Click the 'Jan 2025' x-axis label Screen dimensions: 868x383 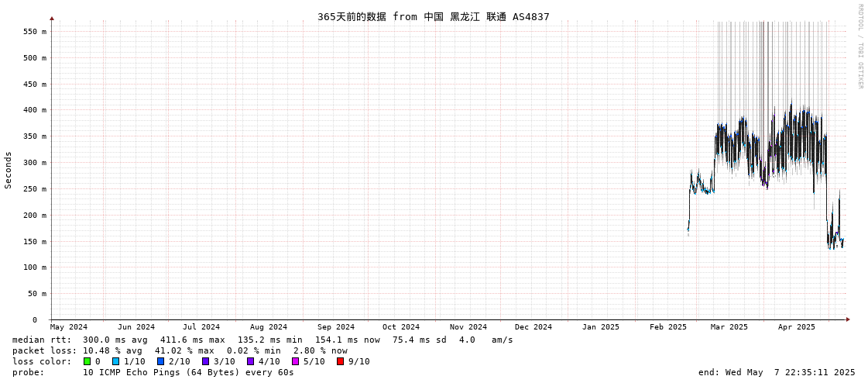tap(601, 327)
